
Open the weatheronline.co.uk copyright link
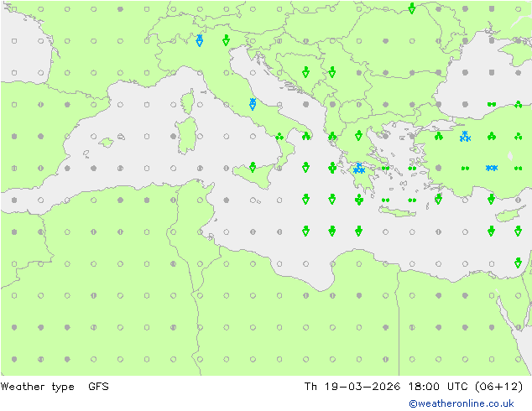click(x=461, y=403)
